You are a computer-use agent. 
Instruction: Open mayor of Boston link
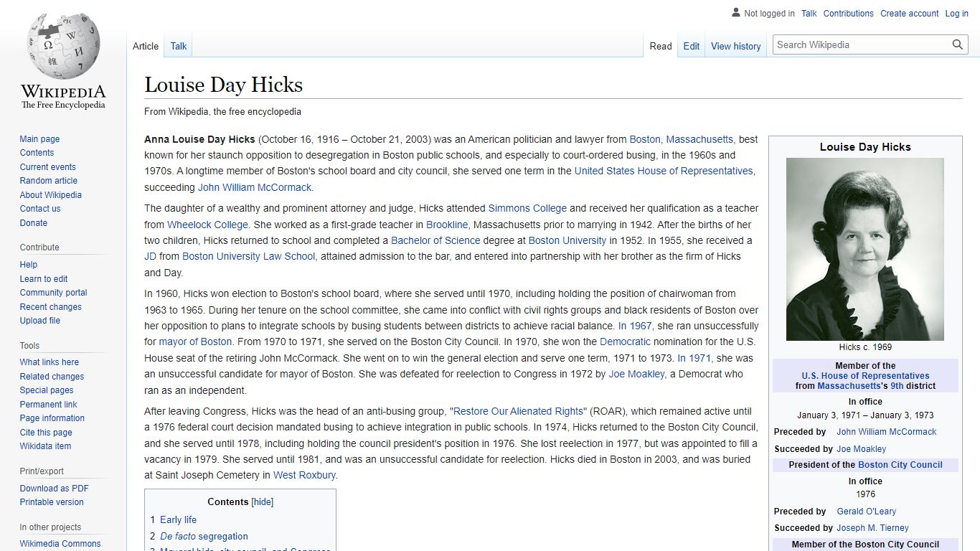pyautogui.click(x=195, y=342)
